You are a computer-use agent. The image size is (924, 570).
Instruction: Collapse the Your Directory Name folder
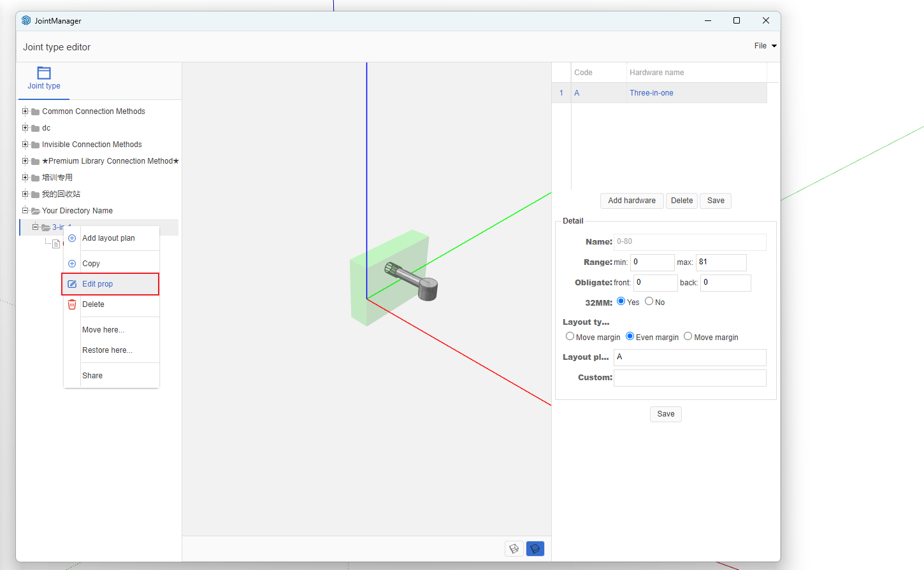point(25,211)
